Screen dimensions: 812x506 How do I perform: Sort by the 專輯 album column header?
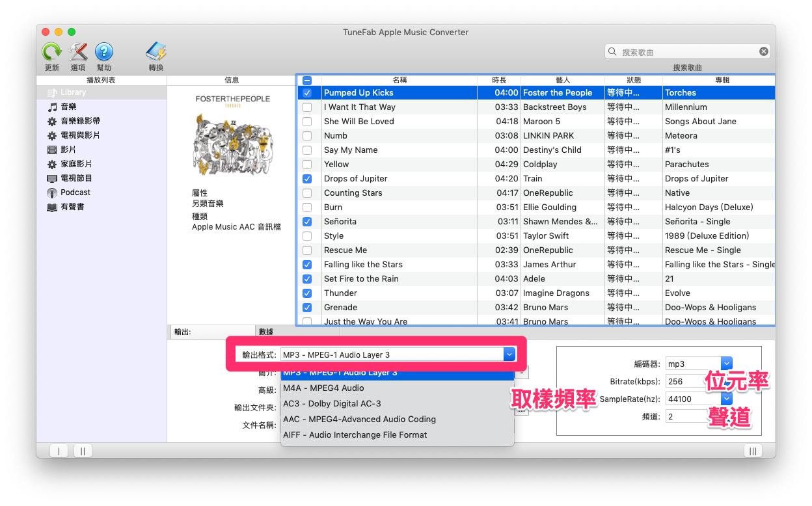(x=719, y=80)
